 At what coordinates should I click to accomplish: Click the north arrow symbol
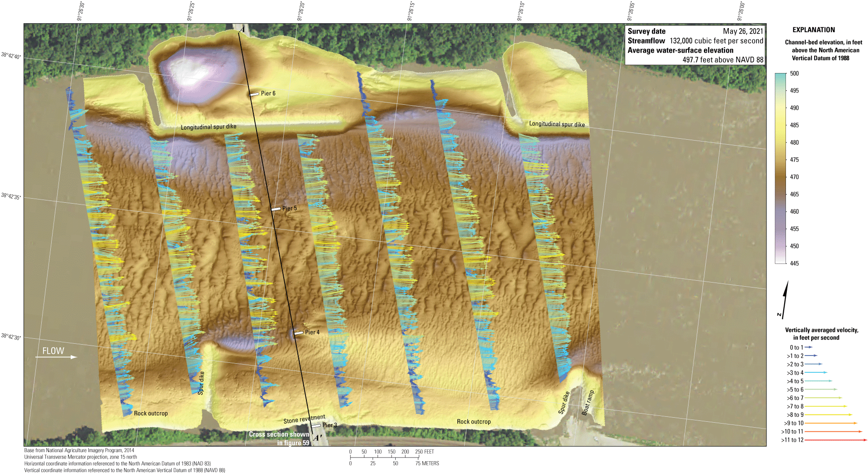coord(784,299)
